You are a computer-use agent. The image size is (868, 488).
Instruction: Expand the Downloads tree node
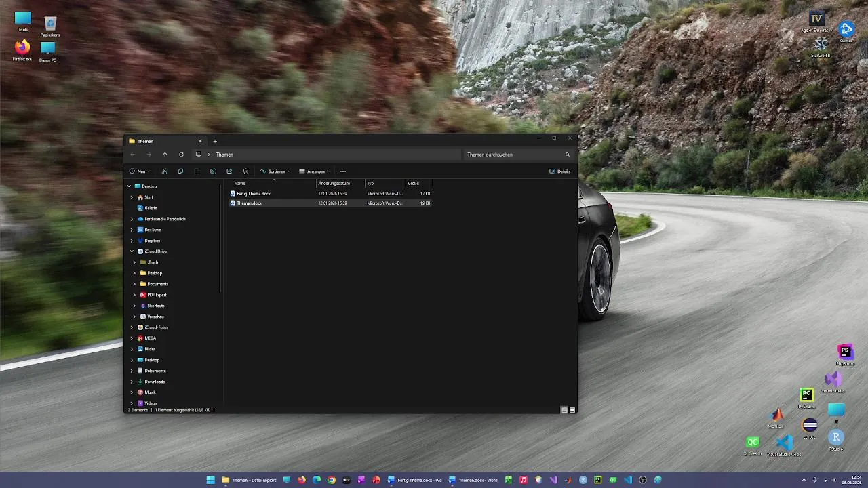tap(132, 382)
